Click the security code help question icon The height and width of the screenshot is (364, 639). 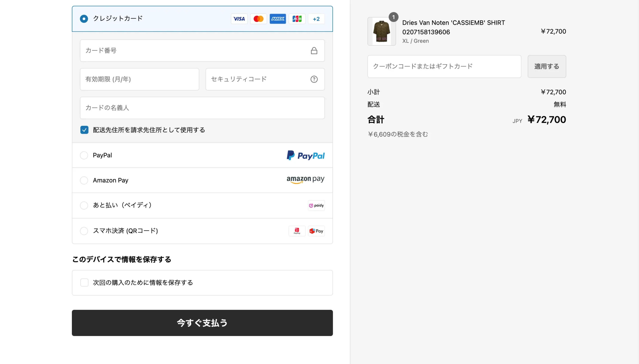314,79
